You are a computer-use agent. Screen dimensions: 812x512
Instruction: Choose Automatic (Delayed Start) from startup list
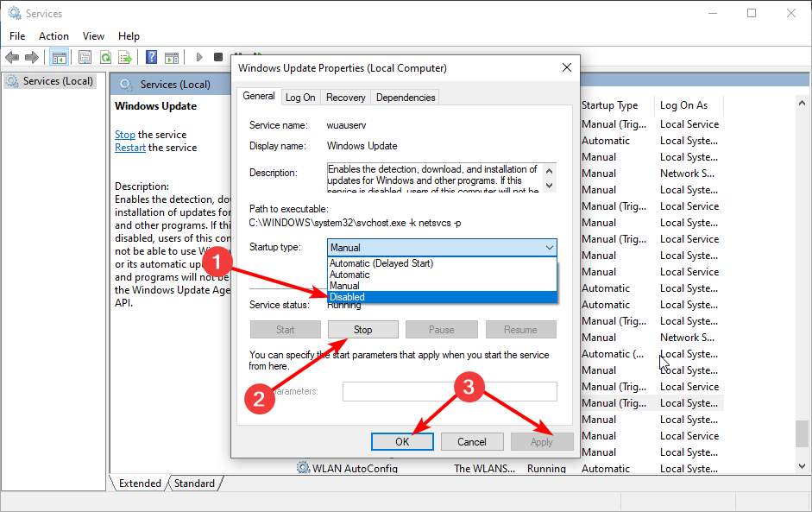pos(381,263)
